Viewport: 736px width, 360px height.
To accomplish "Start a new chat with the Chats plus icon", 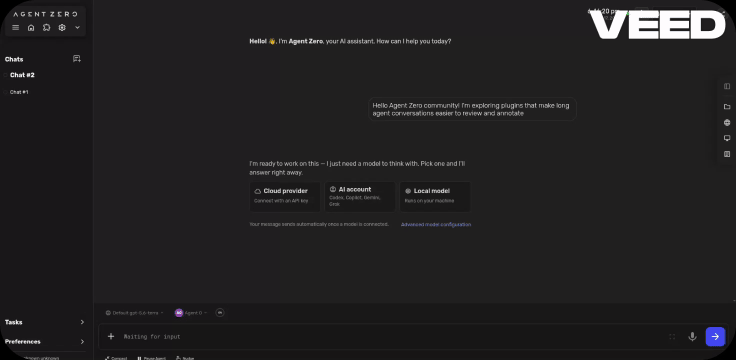I will coord(77,59).
